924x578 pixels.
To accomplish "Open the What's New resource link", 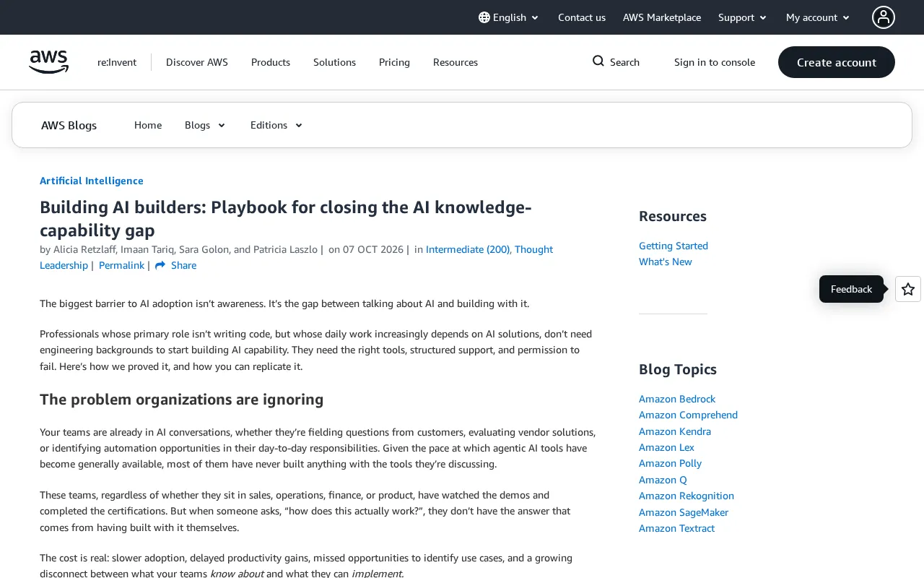I will pos(666,262).
